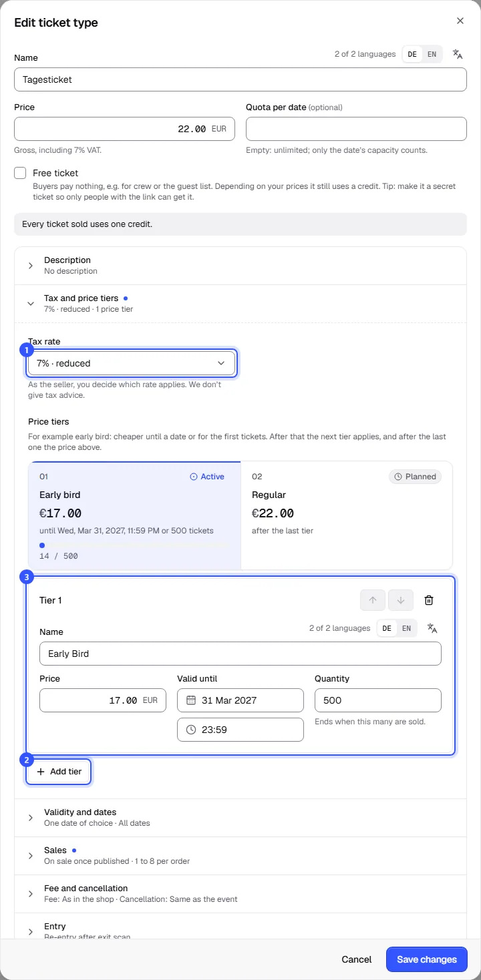This screenshot has width=481, height=980.
Task: Click the Cancel button
Action: [357, 959]
